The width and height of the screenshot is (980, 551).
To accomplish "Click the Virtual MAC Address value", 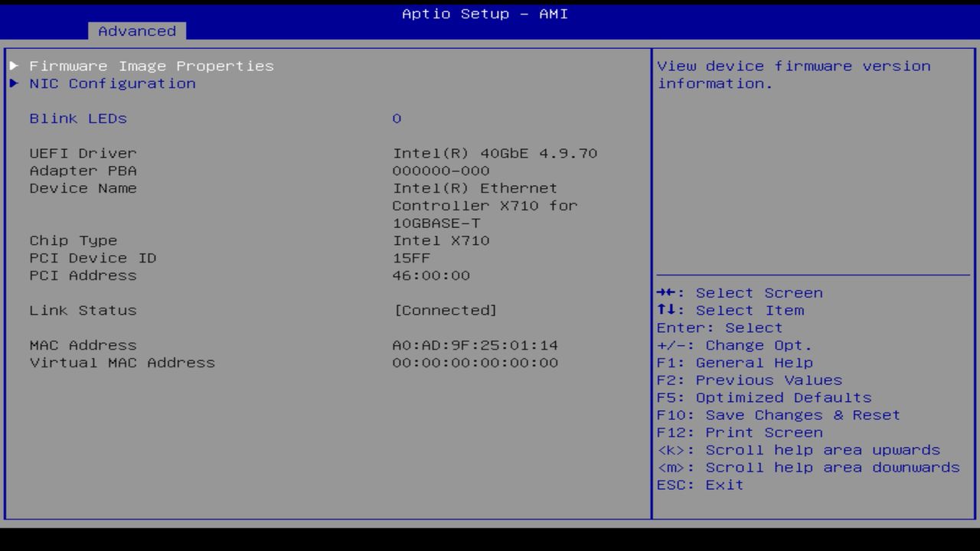I will (475, 362).
